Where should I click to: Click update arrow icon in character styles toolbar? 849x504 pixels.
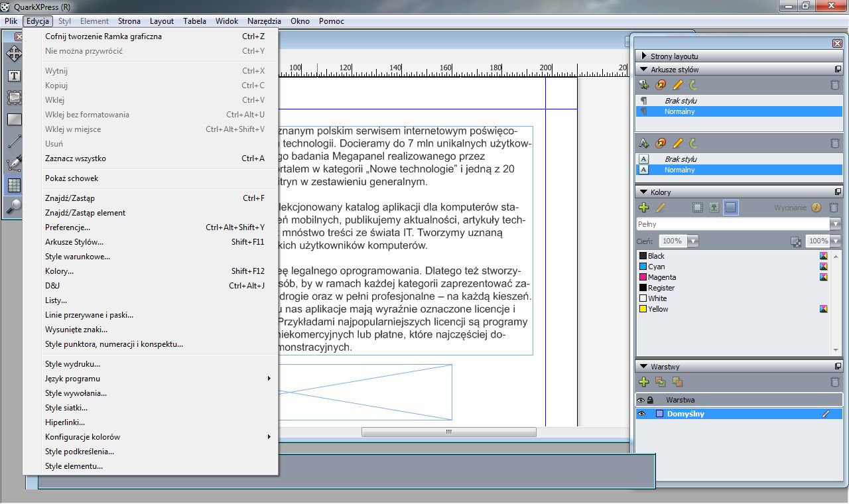point(693,143)
